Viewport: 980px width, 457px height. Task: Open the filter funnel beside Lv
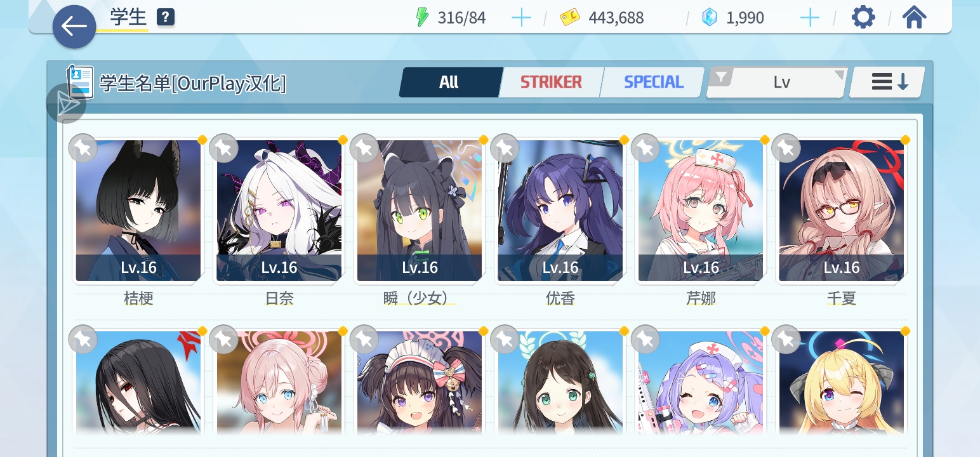[720, 78]
